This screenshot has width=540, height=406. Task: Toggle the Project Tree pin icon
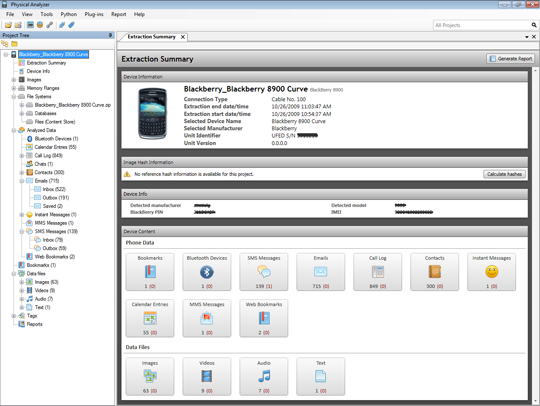(110, 35)
